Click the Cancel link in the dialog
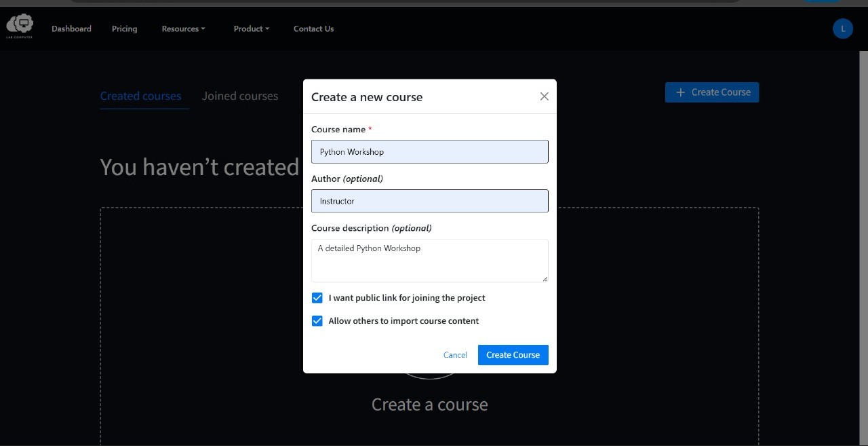 [x=455, y=355]
